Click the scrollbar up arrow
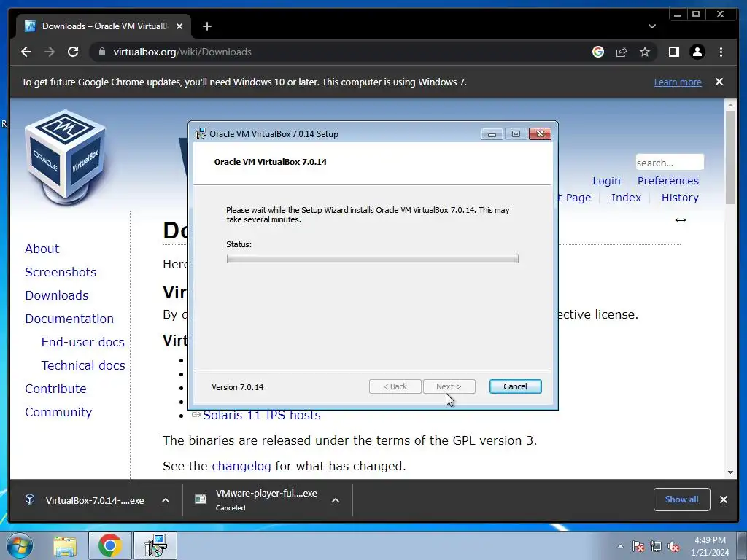Screen dimensions: 747x560 tap(730, 104)
